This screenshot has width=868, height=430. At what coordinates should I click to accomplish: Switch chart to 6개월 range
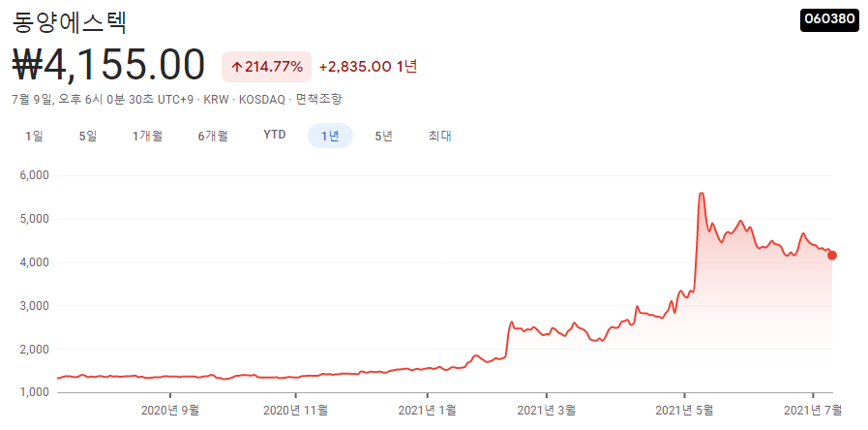[213, 136]
